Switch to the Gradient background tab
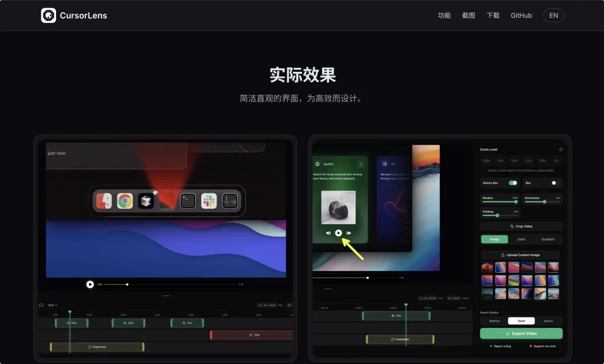Viewport: 604px width, 364px height. 548,240
